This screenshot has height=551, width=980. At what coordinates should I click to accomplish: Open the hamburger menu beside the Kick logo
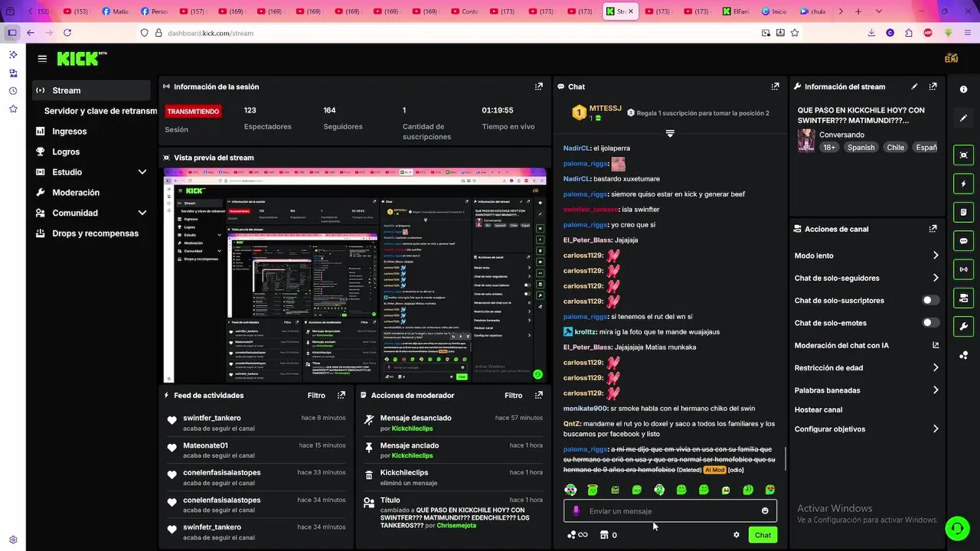(42, 58)
